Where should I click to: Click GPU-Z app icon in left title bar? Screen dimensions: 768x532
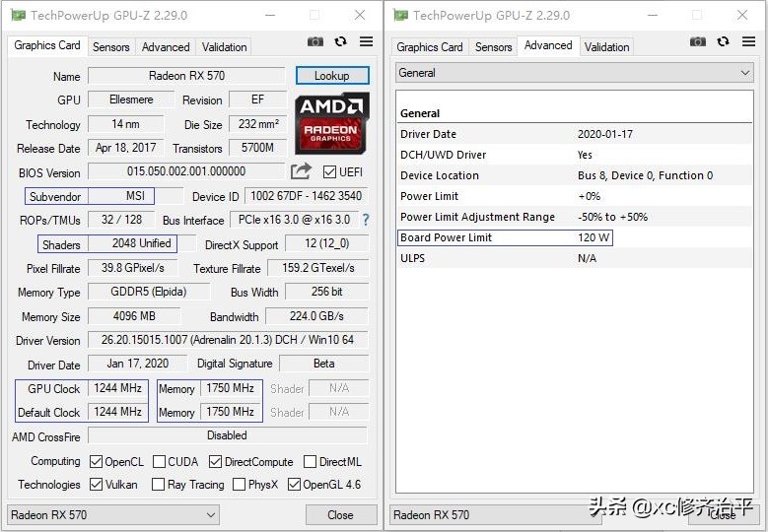19,15
